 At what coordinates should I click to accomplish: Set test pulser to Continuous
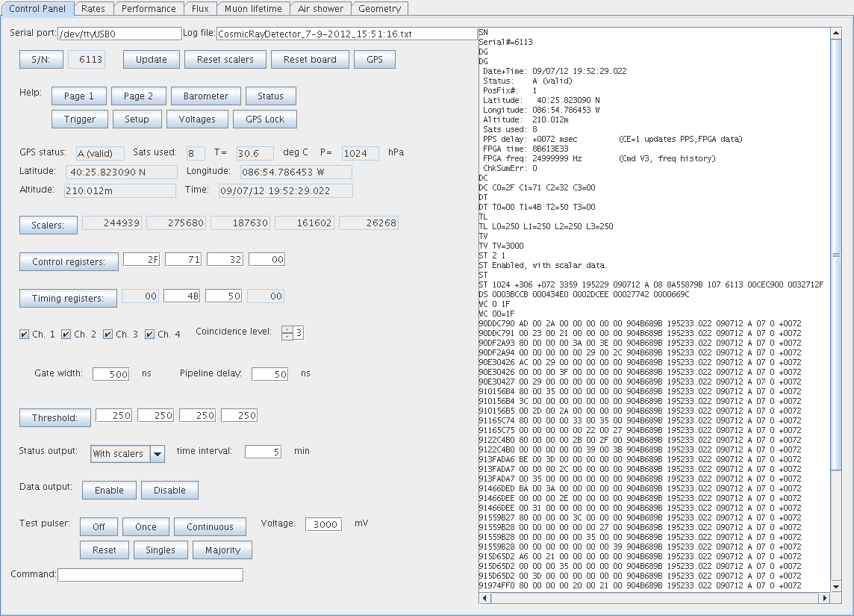coord(210,527)
